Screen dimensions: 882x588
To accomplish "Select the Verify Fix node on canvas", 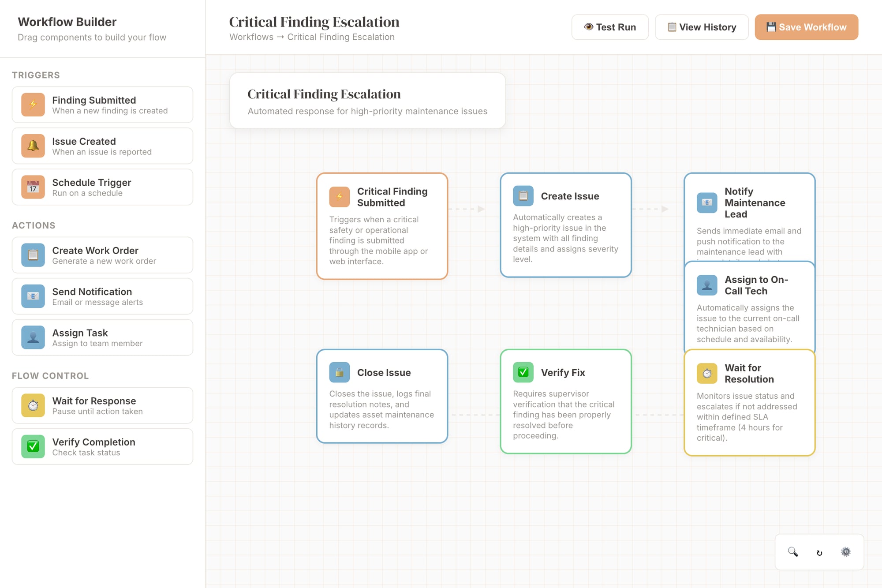I will point(566,401).
